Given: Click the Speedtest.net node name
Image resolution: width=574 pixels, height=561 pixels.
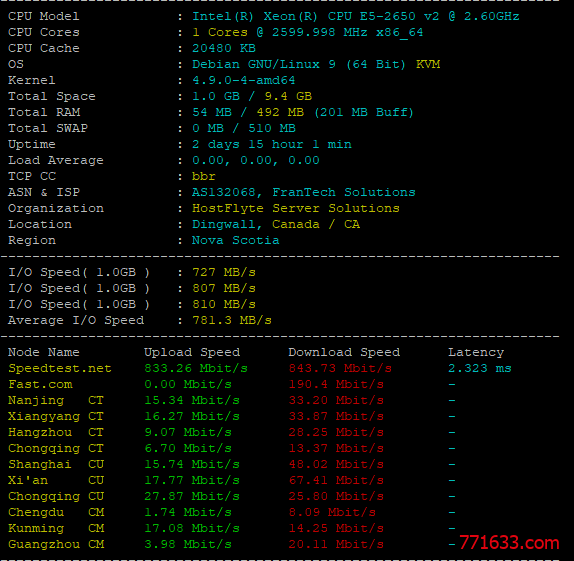Looking at the screenshot, I should point(60,368).
